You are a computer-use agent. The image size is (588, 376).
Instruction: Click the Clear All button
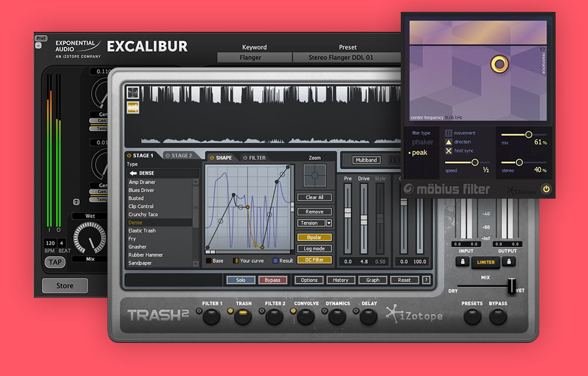314,197
